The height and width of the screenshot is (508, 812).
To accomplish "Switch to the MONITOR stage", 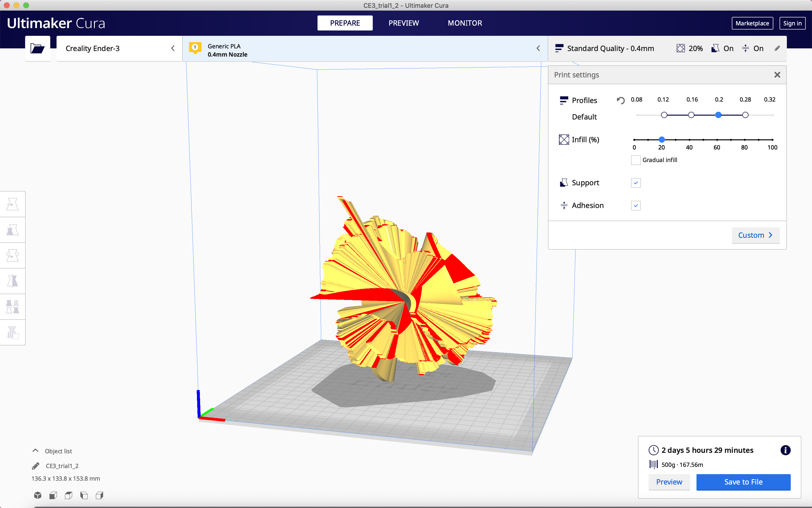I will tap(465, 23).
